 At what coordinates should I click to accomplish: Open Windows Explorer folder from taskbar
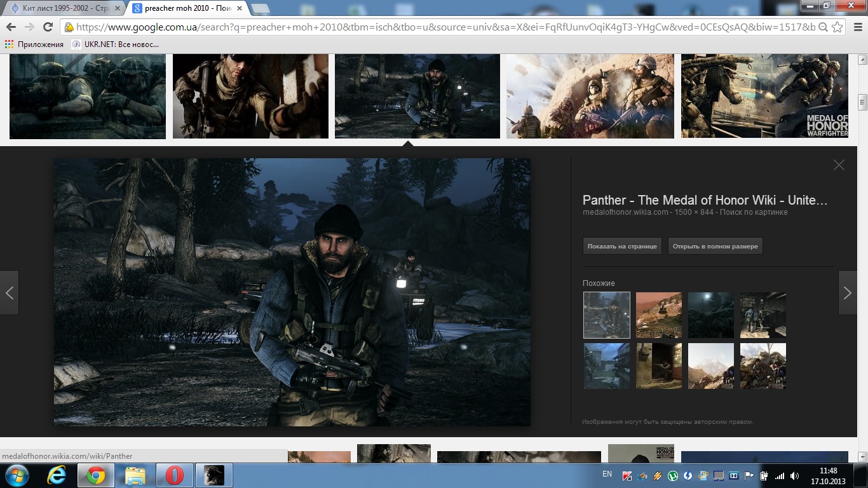[135, 475]
